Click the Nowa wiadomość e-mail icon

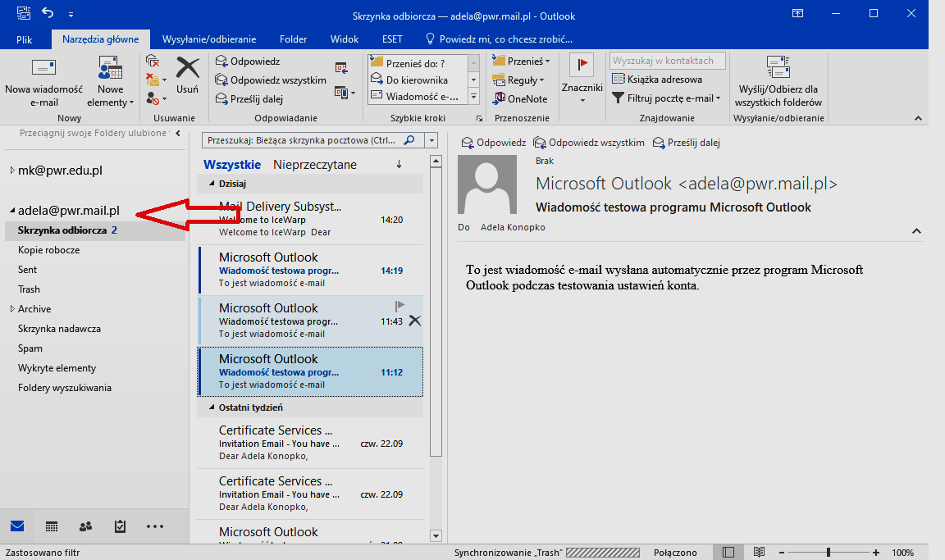pos(43,68)
